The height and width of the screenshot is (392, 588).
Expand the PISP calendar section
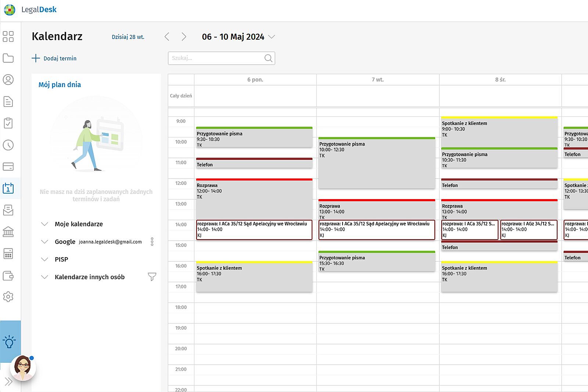(x=44, y=259)
